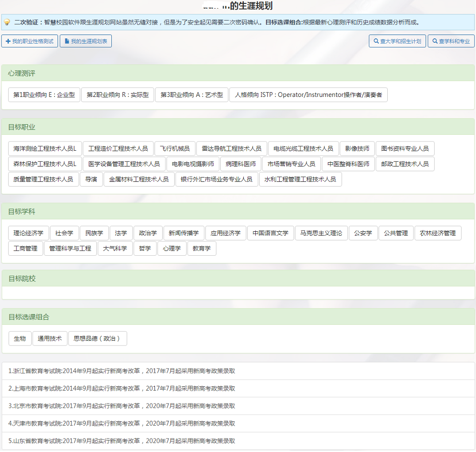Image resolution: width=476 pixels, height=452 pixels.
Task: Click the plus icon on 我的职业性格测试
Action: click(9, 41)
